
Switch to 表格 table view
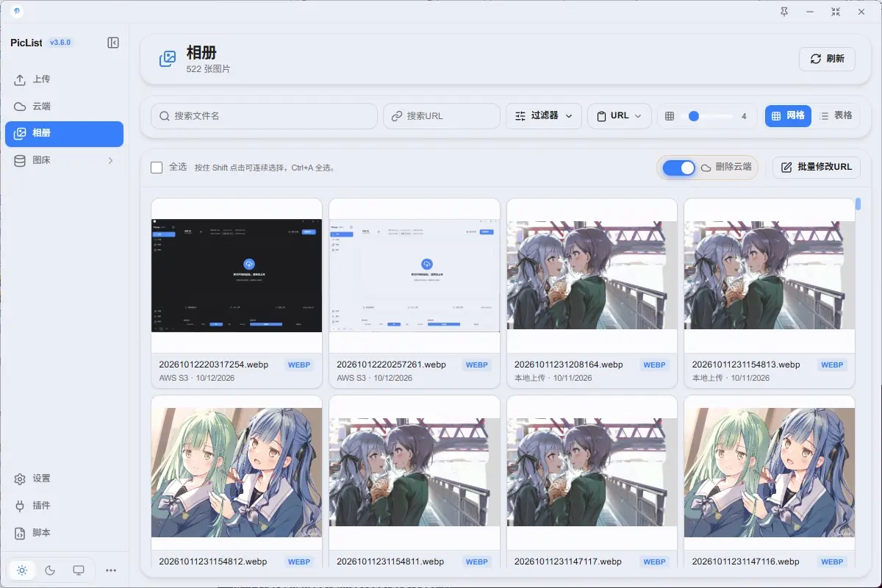pyautogui.click(x=836, y=116)
